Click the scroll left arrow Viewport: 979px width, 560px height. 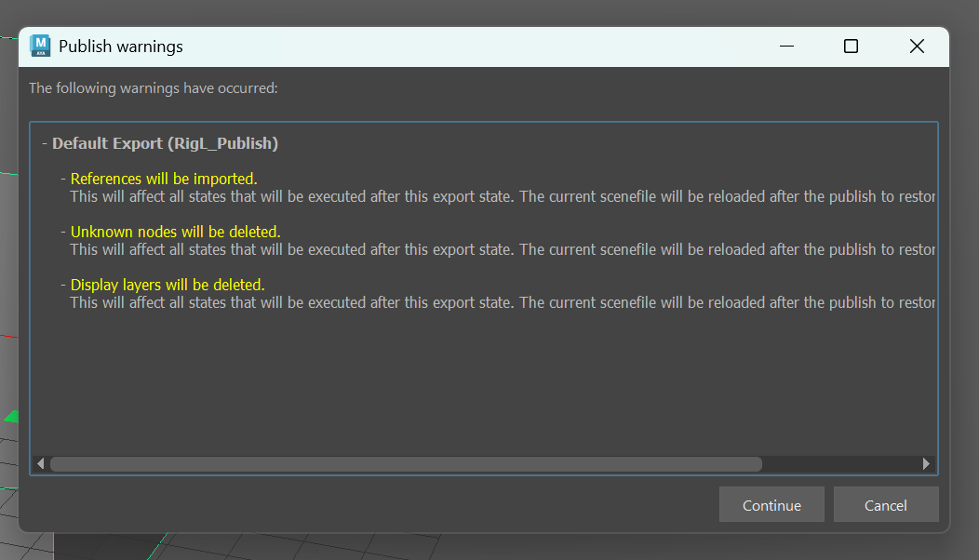pos(40,463)
